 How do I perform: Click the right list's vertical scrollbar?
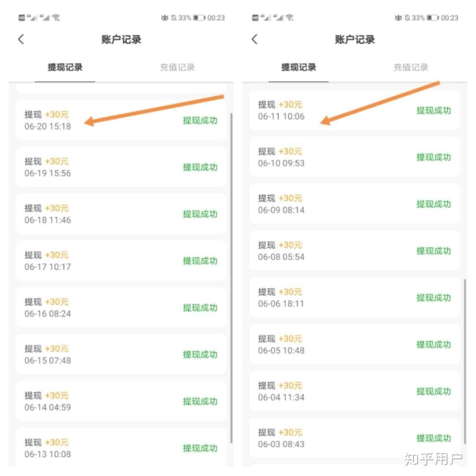point(465,361)
